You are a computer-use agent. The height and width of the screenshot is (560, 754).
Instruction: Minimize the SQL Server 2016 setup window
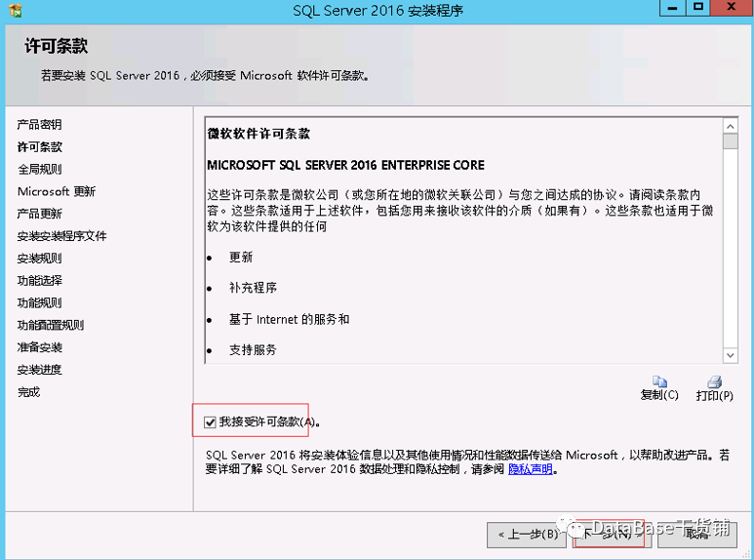(x=673, y=8)
